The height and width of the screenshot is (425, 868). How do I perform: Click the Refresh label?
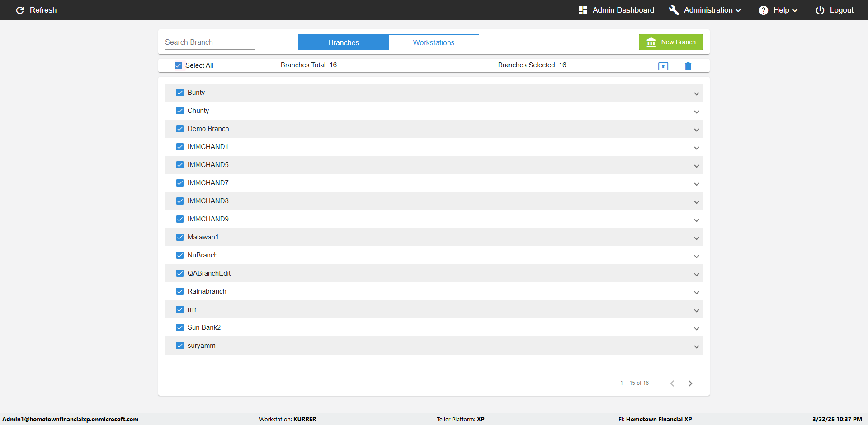click(43, 10)
